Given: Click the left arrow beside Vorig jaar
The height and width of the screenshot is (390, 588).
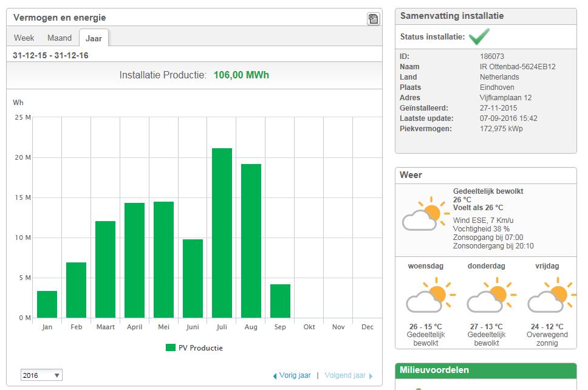Looking at the screenshot, I should point(275,376).
